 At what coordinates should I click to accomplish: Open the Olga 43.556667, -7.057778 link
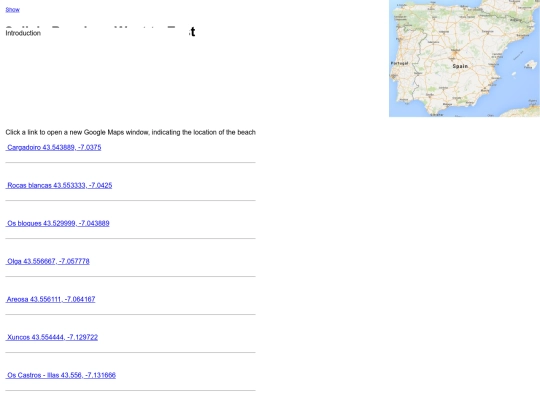[48, 261]
